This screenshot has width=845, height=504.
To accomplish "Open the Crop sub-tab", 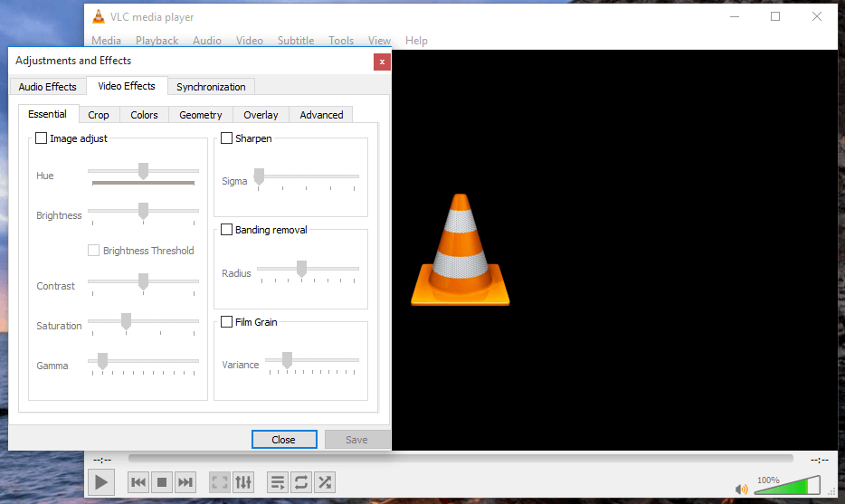I will pyautogui.click(x=99, y=115).
